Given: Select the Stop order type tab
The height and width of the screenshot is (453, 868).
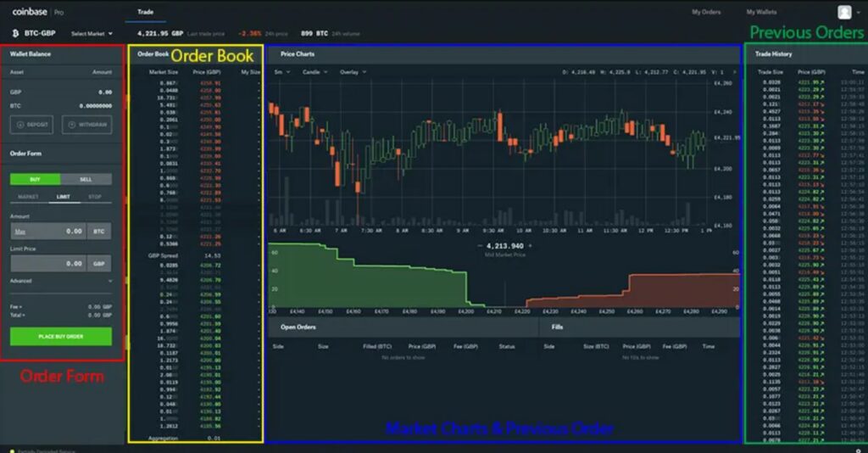Looking at the screenshot, I should (95, 197).
